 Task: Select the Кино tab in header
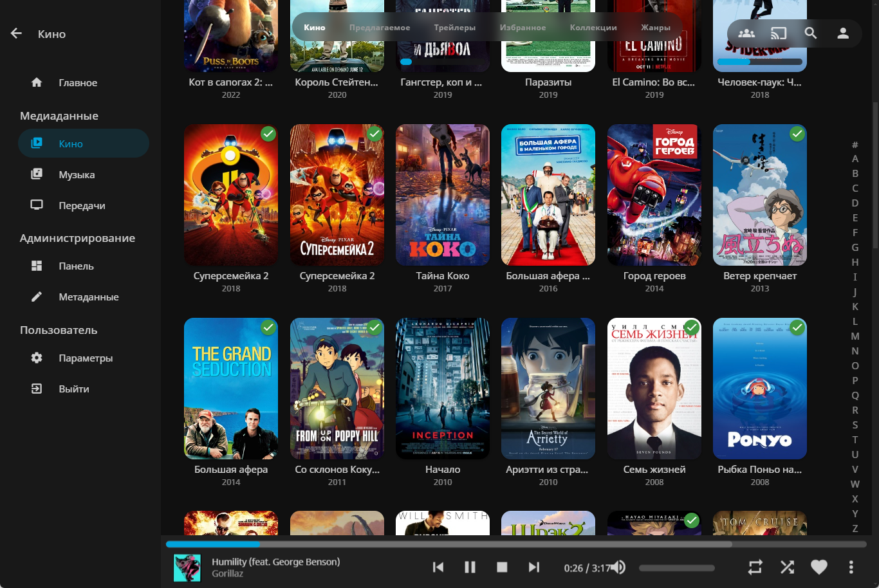coord(315,28)
